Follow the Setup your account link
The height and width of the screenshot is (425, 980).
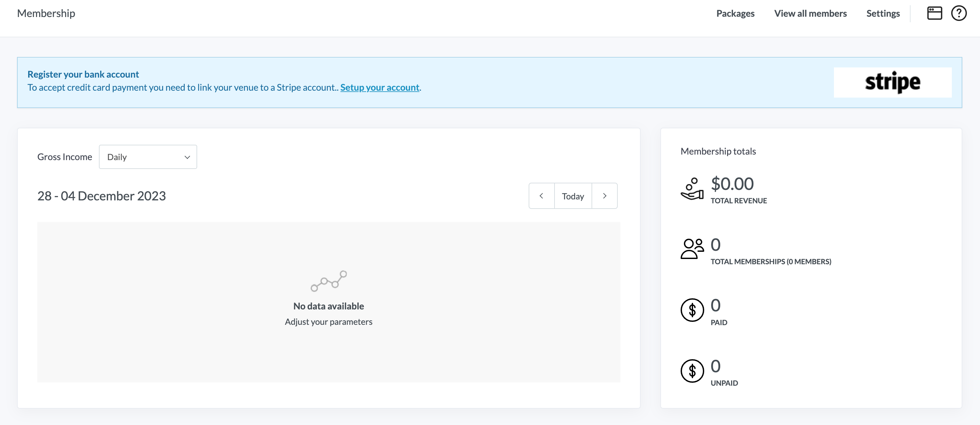point(379,87)
